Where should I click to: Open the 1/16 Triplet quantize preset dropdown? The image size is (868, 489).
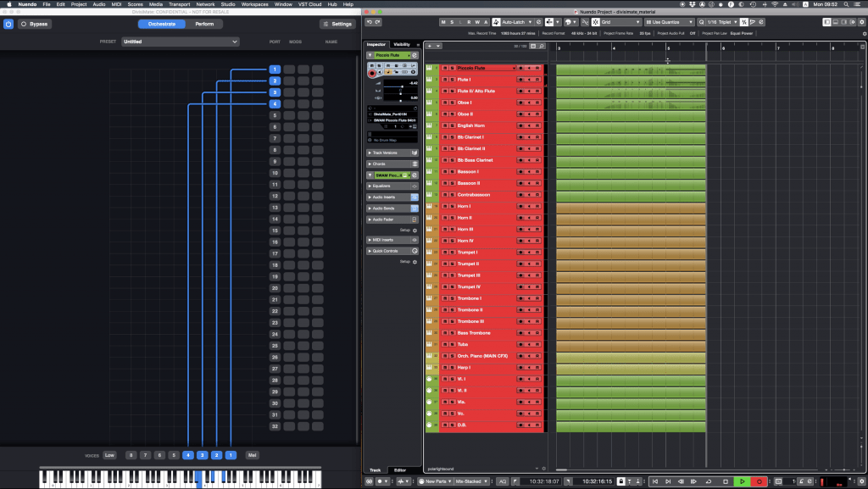(722, 22)
